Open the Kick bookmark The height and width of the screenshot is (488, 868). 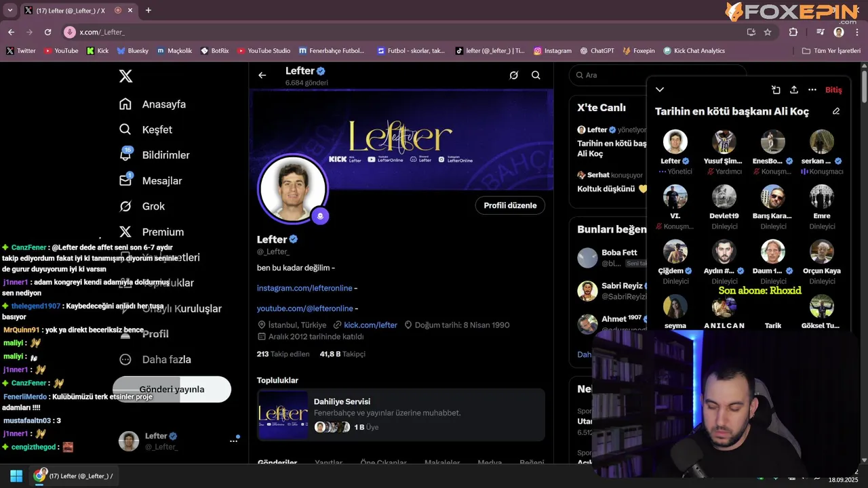98,51
